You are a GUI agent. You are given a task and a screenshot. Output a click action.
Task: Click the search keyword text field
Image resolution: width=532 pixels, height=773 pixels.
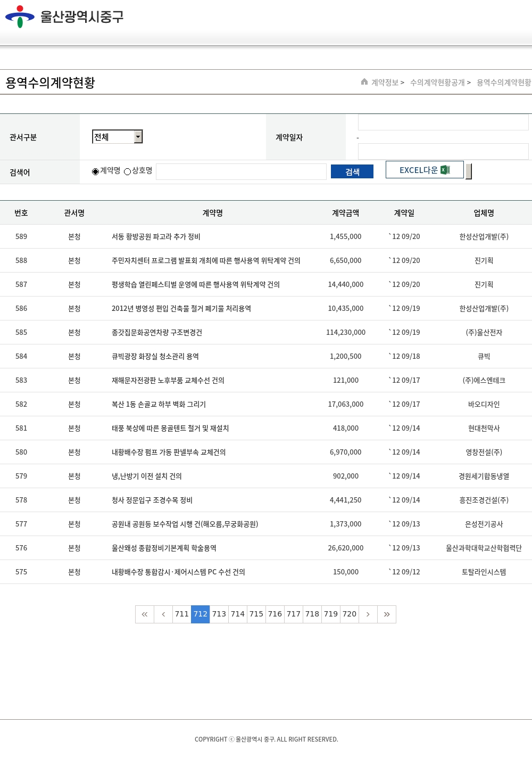point(241,171)
